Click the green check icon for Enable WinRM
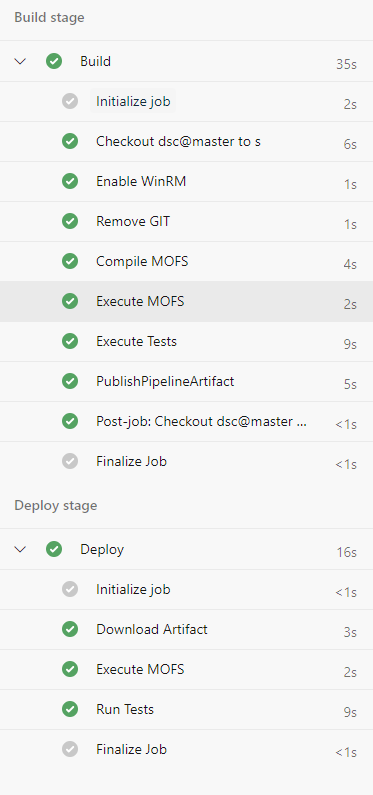The width and height of the screenshot is (373, 795). tap(70, 181)
